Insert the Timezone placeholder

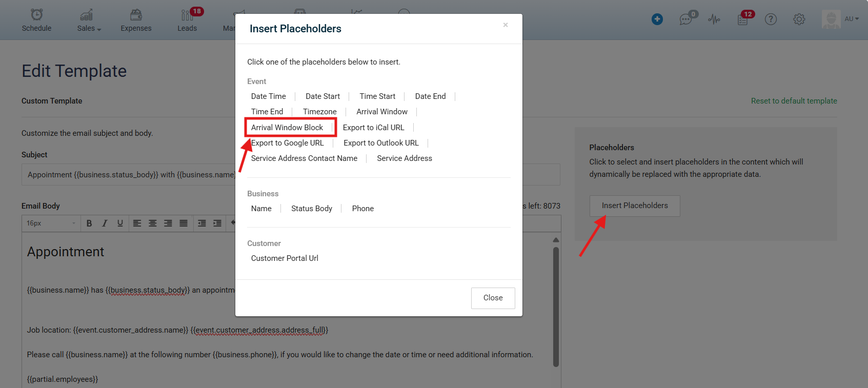(320, 112)
